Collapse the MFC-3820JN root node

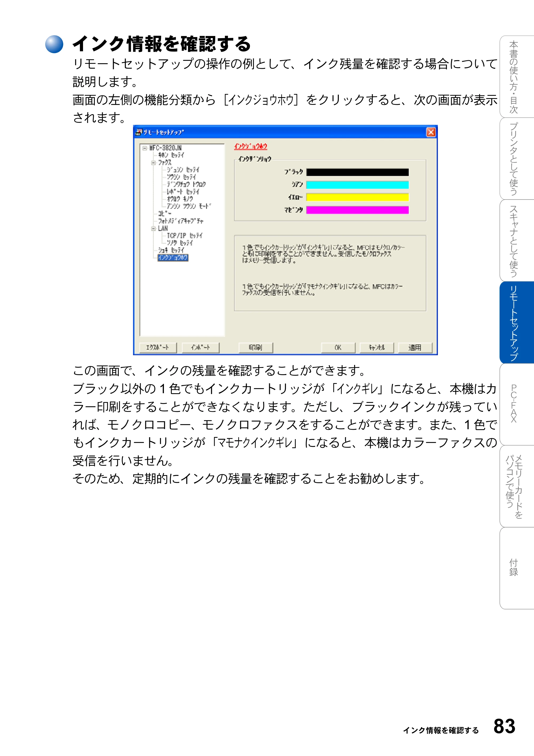coord(144,148)
